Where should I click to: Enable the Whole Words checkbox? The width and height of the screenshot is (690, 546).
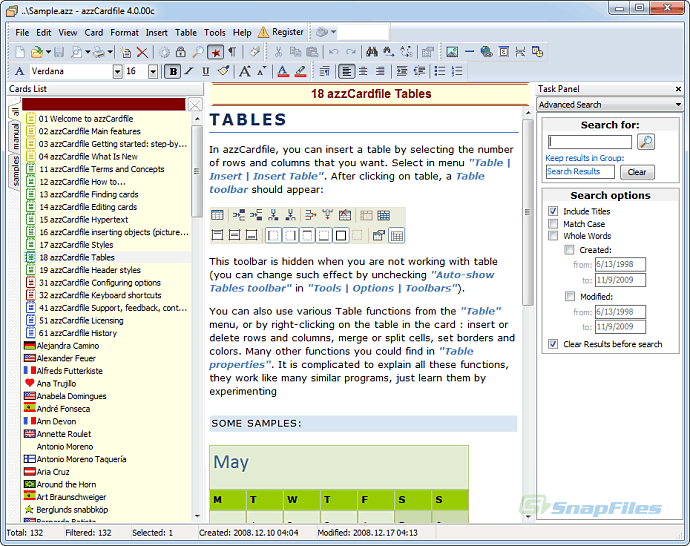553,236
